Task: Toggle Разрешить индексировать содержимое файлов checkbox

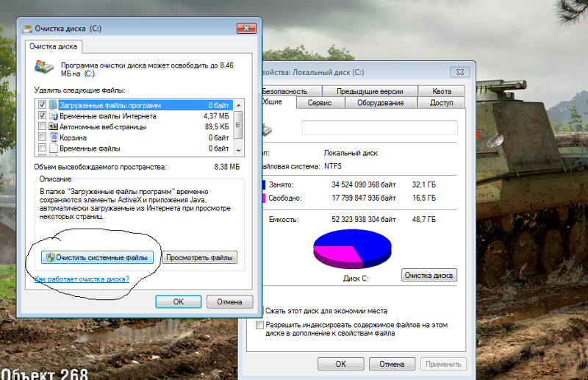Action: (259, 325)
